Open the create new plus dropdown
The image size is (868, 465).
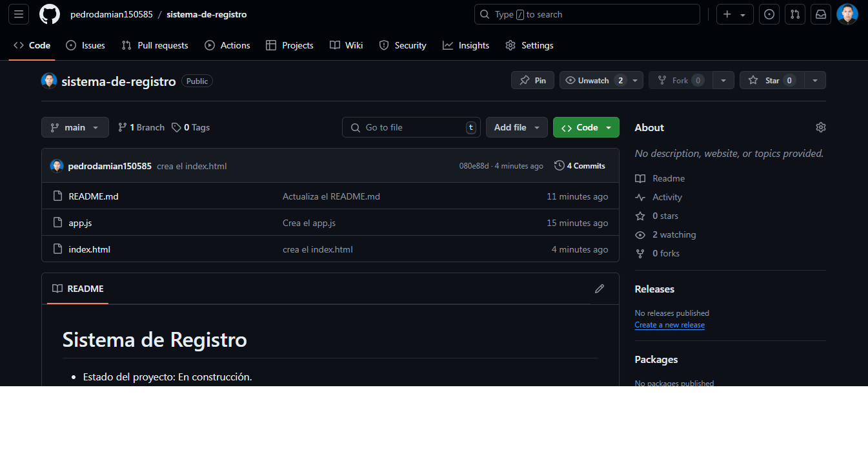click(x=734, y=14)
